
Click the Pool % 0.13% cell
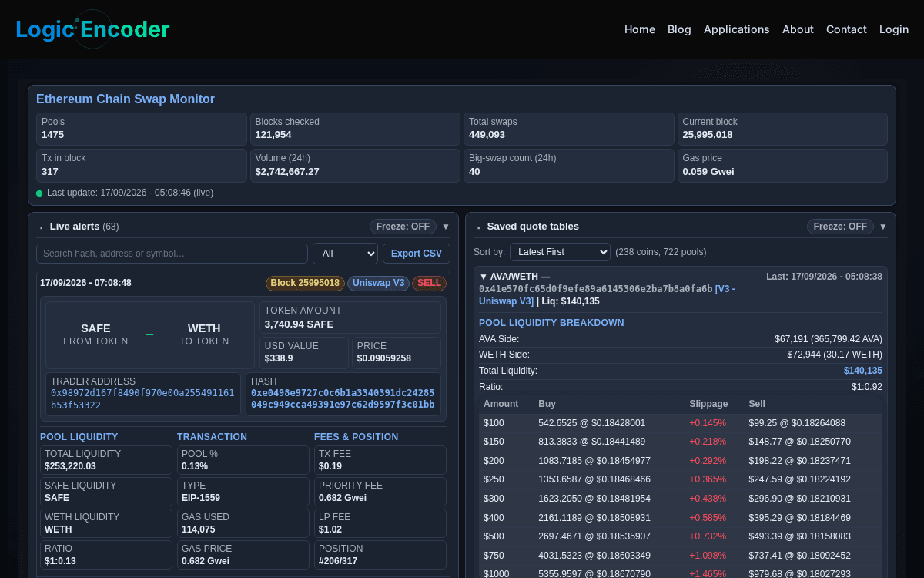point(243,460)
